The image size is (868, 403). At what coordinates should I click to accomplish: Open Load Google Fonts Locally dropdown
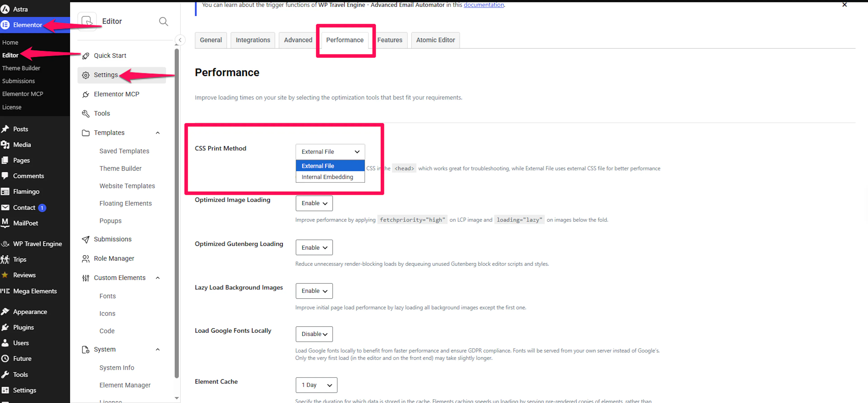(x=314, y=334)
